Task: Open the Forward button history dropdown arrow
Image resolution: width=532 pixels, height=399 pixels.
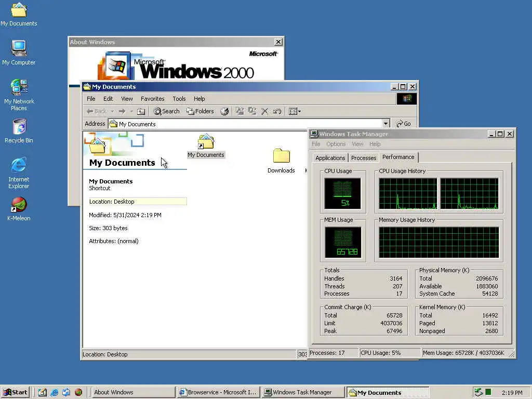Action: pyautogui.click(x=131, y=111)
